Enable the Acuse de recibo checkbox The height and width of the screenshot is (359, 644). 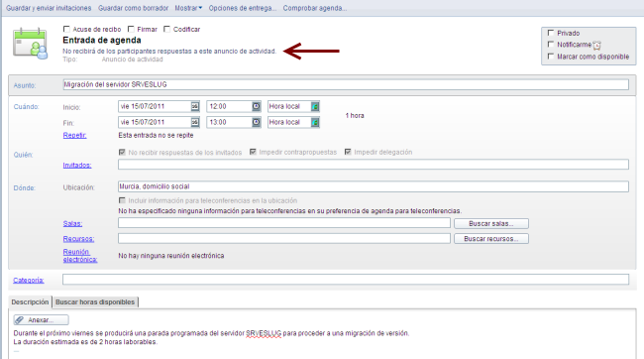[66, 29]
